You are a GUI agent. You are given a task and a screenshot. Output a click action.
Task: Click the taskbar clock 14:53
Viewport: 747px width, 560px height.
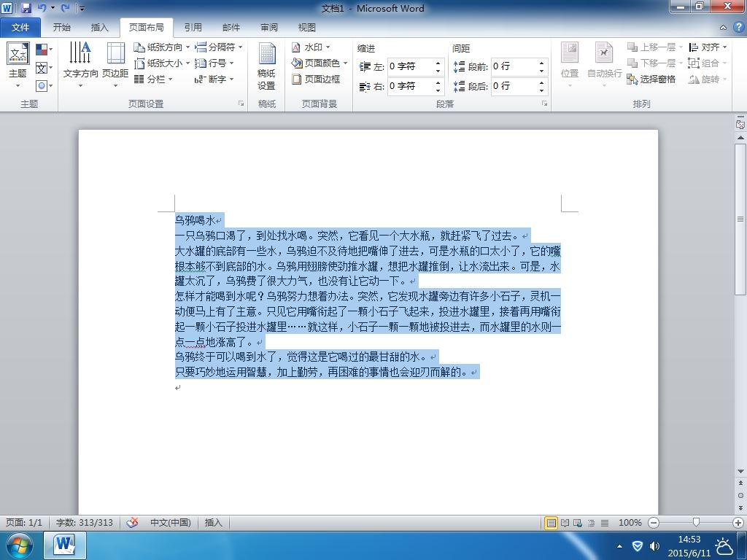689,540
